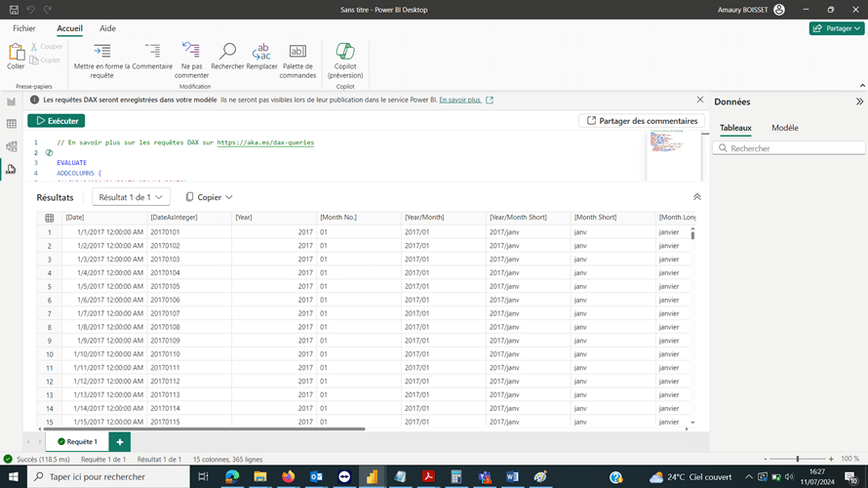
Task: Select the [Month No.] column header
Action: tap(359, 218)
